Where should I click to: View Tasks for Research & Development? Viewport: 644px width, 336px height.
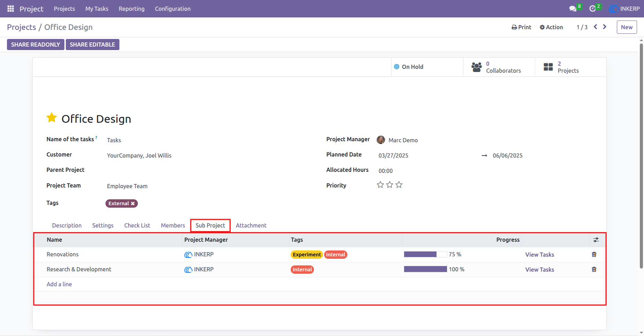pyautogui.click(x=540, y=270)
